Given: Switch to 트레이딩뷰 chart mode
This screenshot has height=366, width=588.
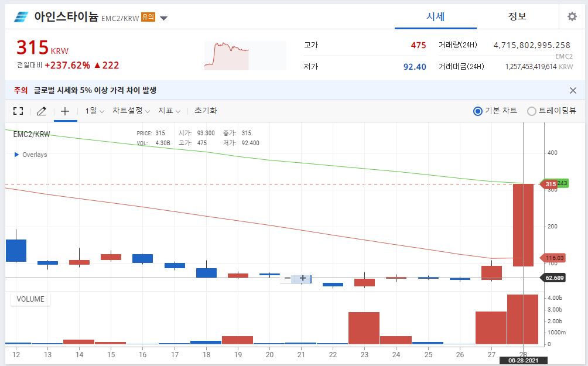Looking at the screenshot, I should coord(531,111).
